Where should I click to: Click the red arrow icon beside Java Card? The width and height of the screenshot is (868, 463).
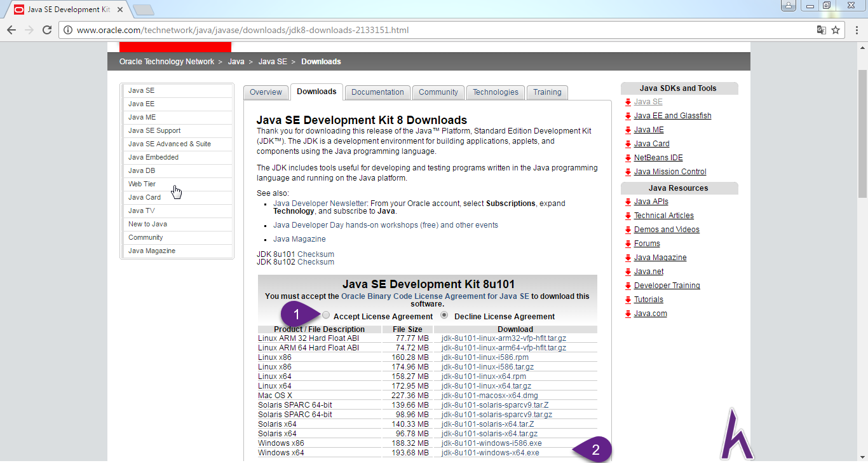628,144
